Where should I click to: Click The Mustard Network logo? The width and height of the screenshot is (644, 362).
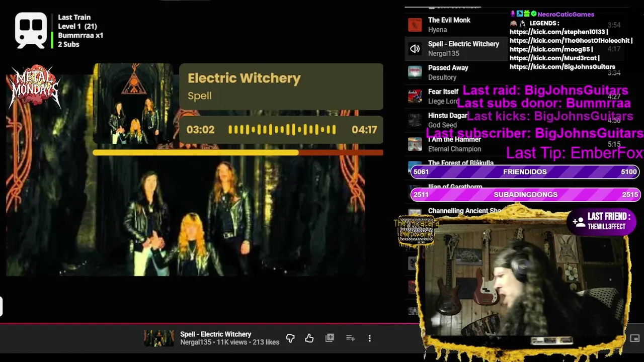pyautogui.click(x=416, y=231)
